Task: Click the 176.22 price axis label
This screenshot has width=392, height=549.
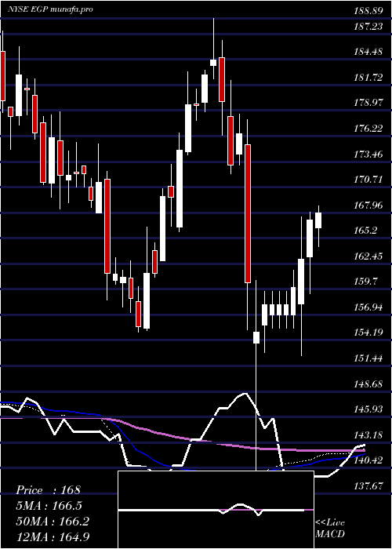Action: point(368,129)
